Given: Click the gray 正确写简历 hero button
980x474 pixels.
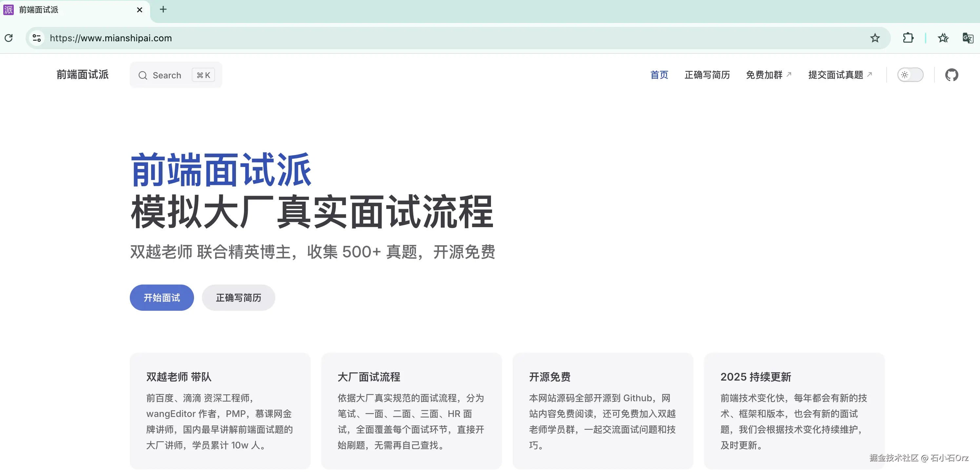Looking at the screenshot, I should click(x=238, y=298).
